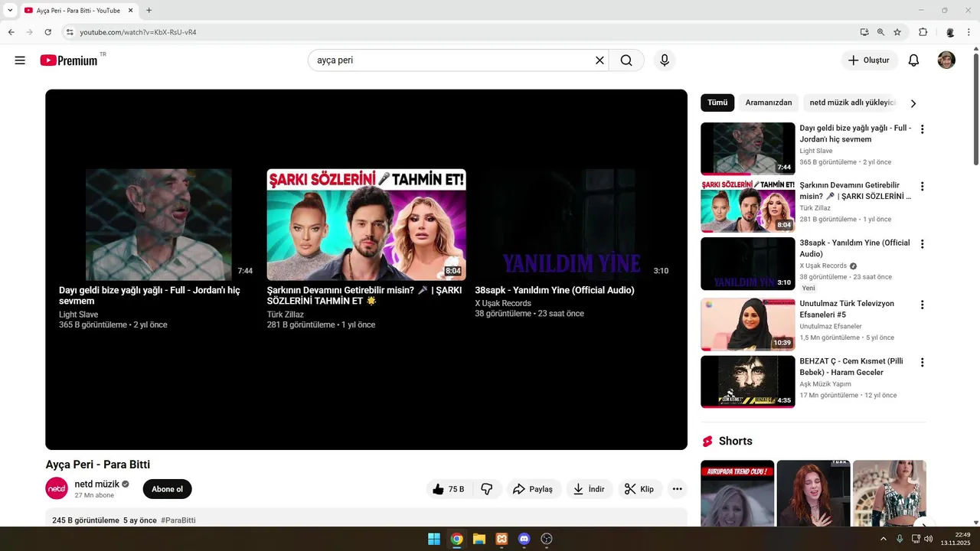Download the video with İndir
980x551 pixels.
[589, 489]
